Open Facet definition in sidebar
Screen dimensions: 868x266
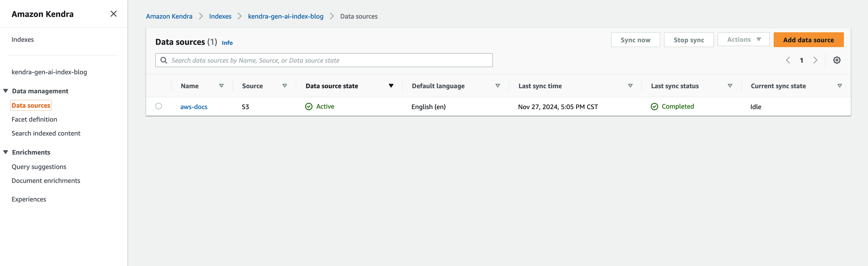[34, 120]
